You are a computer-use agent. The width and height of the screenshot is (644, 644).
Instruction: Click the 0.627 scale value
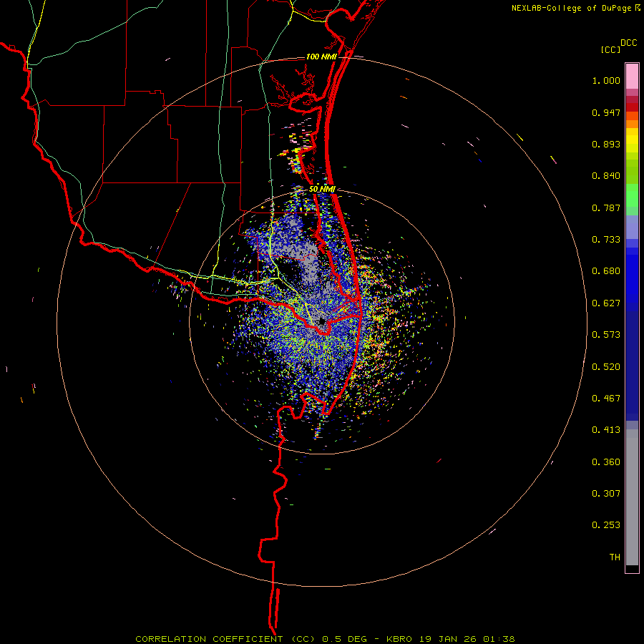tap(606, 303)
